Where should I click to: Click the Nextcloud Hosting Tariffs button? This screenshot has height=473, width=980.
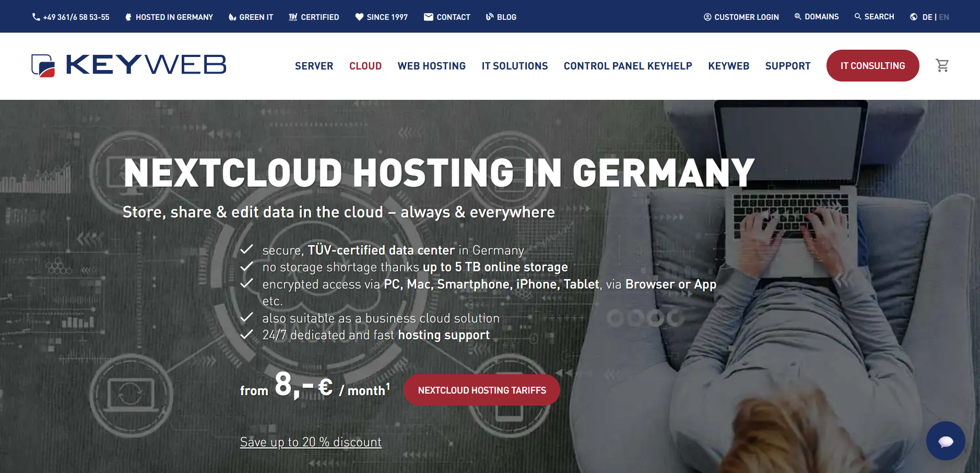coord(482,390)
